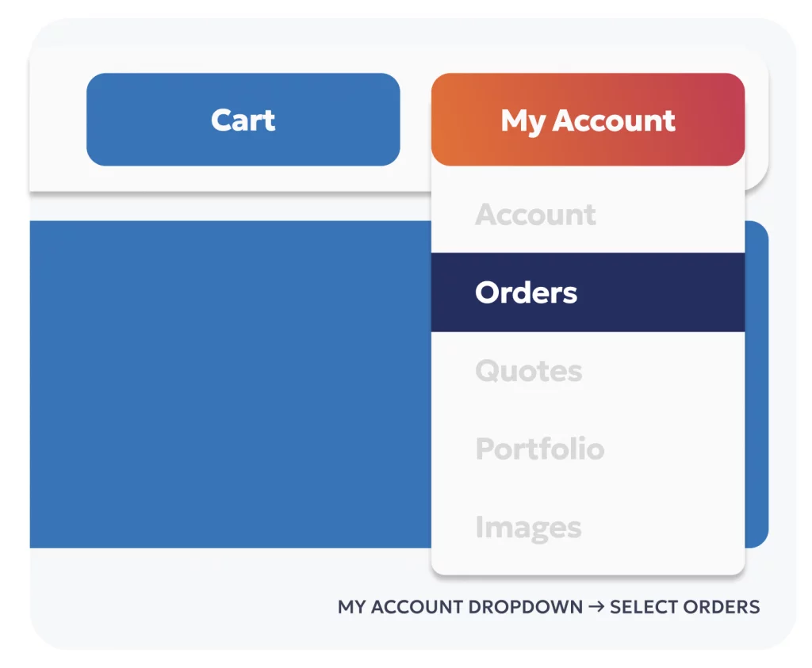Click the 'SELECT ORDERS' caption text

(x=685, y=606)
